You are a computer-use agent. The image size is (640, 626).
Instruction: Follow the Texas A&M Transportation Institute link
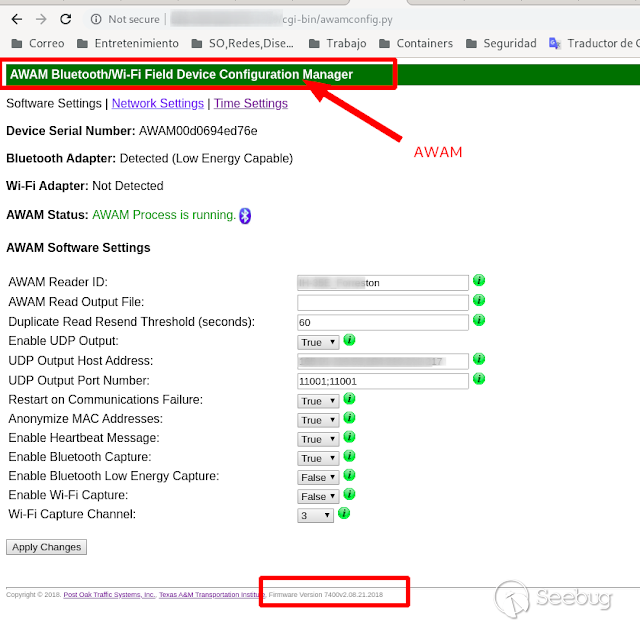212,595
